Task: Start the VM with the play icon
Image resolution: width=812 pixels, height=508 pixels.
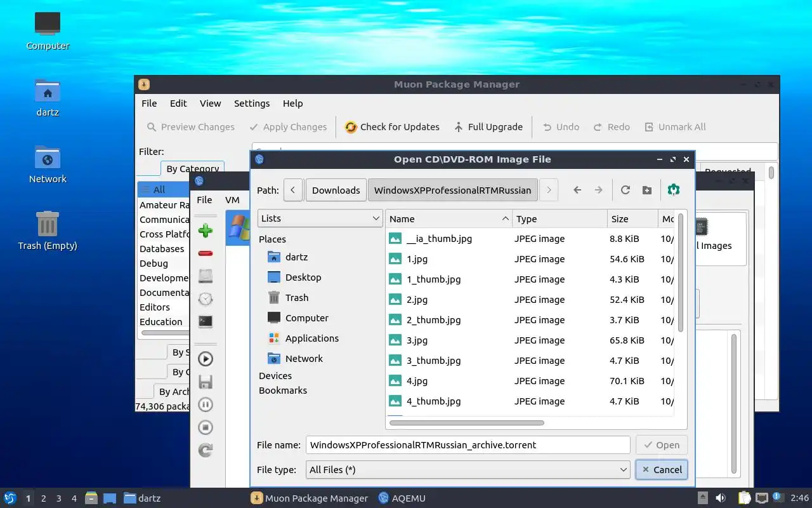Action: click(206, 359)
